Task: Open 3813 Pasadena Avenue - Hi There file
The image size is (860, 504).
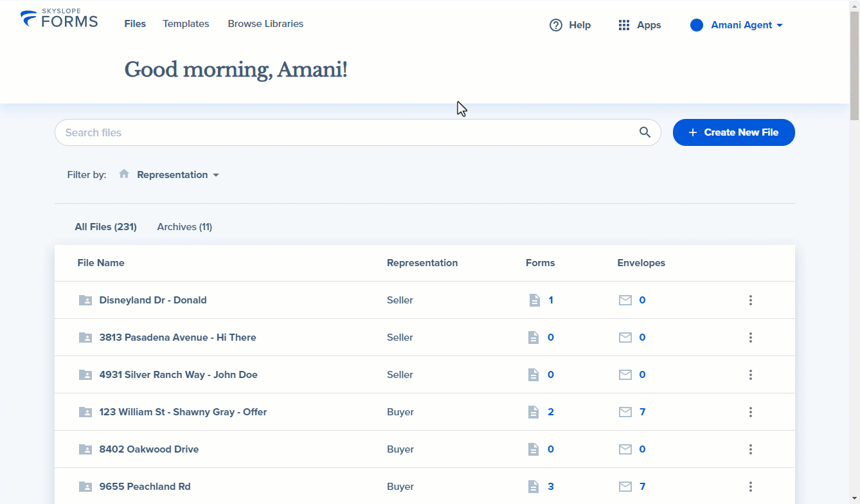Action: (177, 337)
